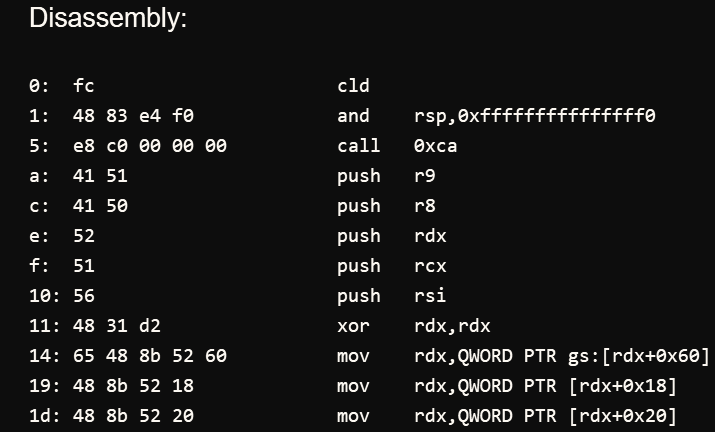Click the cld instruction mnemonic
Viewport: 715px width, 432px height.
[354, 86]
